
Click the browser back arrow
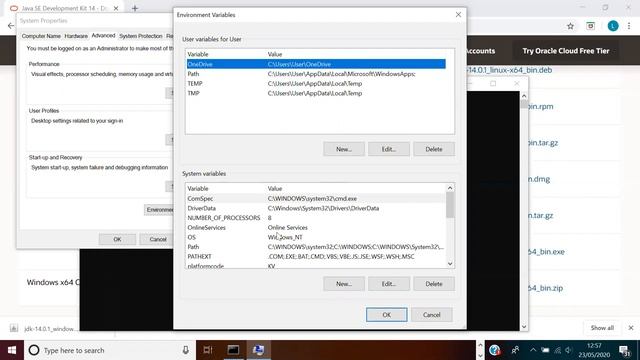(x=11, y=26)
